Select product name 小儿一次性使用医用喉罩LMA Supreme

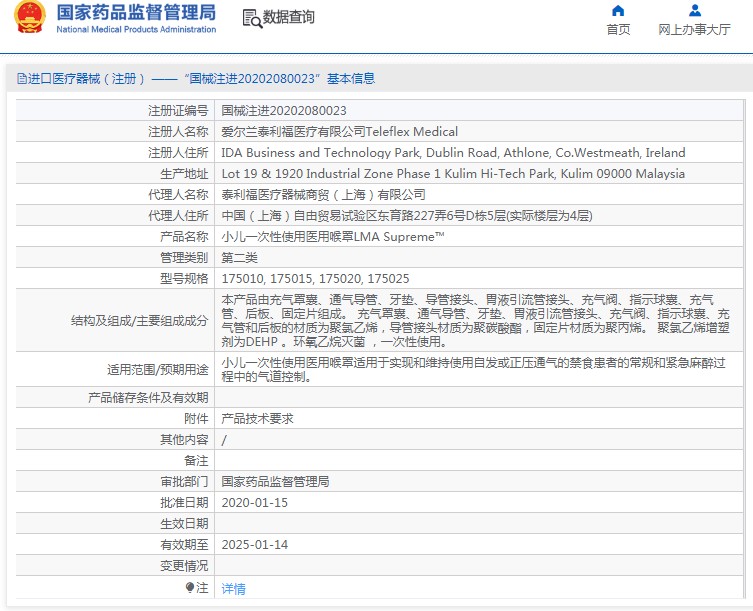click(333, 237)
